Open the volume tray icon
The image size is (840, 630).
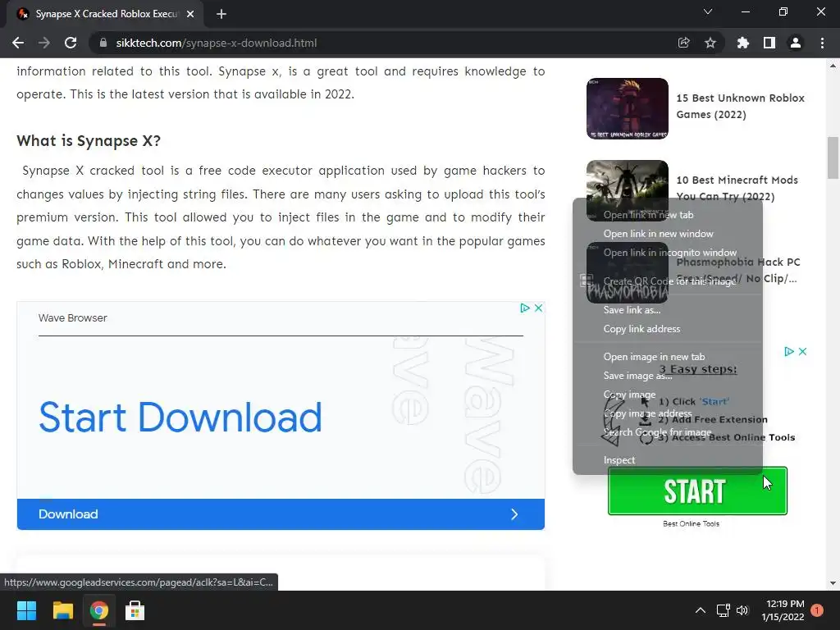point(742,610)
